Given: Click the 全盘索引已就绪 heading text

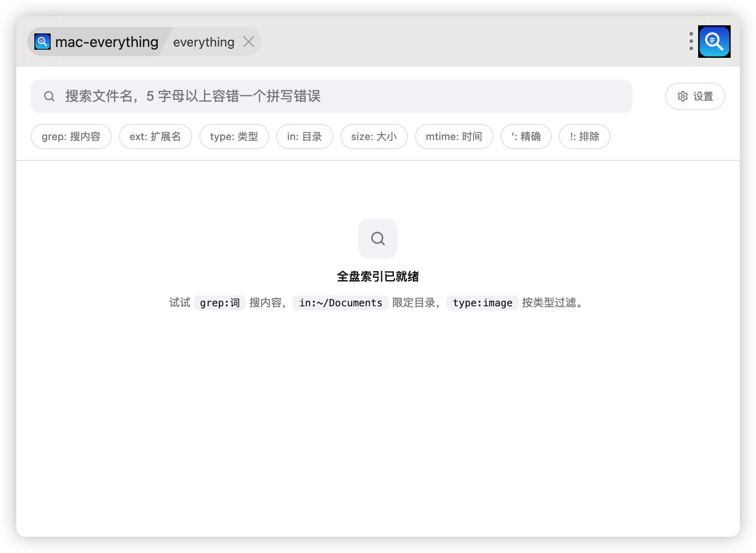Looking at the screenshot, I should tap(378, 276).
